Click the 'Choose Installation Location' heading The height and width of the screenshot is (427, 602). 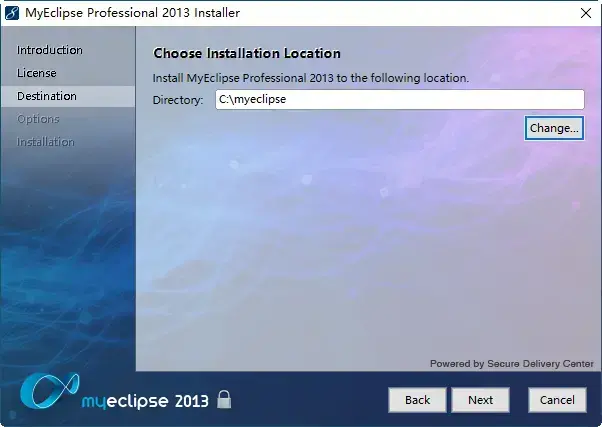click(247, 53)
